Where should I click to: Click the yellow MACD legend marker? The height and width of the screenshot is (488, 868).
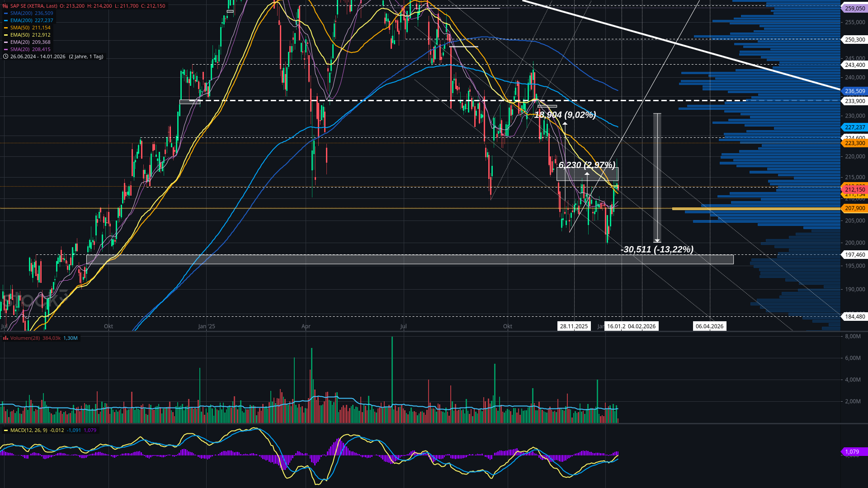(x=5, y=430)
